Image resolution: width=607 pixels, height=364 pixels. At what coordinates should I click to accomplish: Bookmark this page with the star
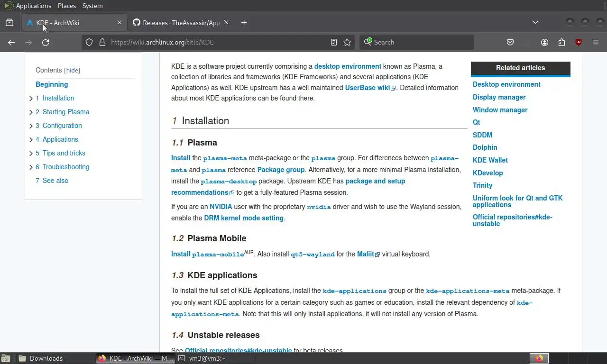(x=347, y=42)
